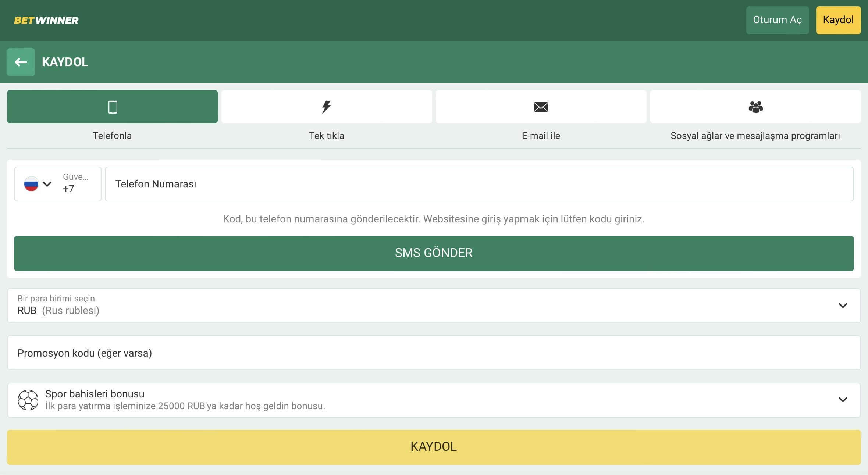Screen dimensions: 868x475
Task: Focus the Telefon Numarası input field
Action: tap(479, 184)
